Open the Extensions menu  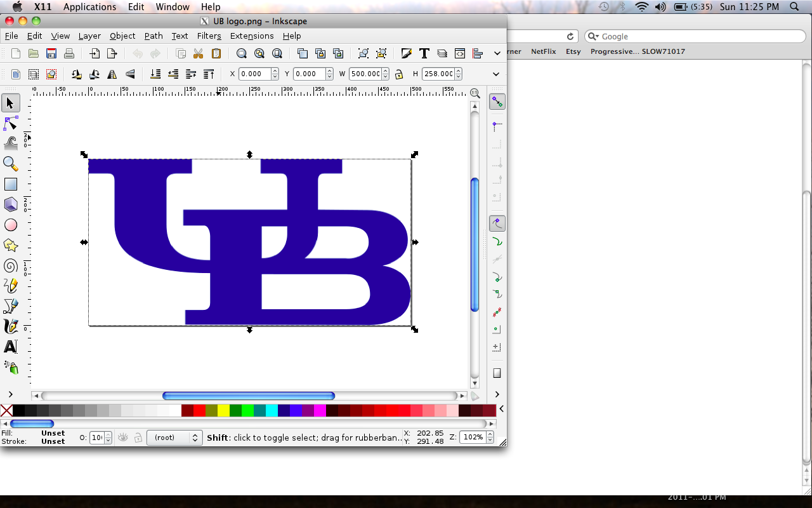click(x=252, y=36)
